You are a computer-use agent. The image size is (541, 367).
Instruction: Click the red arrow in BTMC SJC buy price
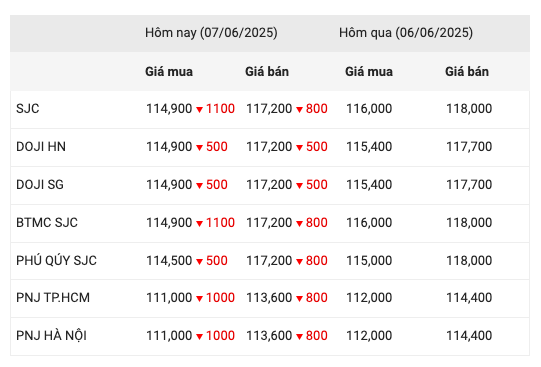199,224
